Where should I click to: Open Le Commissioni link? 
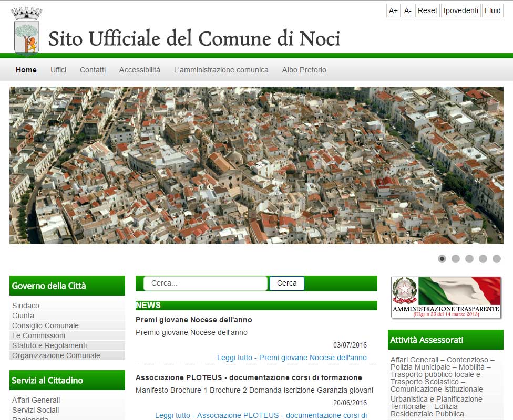38,335
